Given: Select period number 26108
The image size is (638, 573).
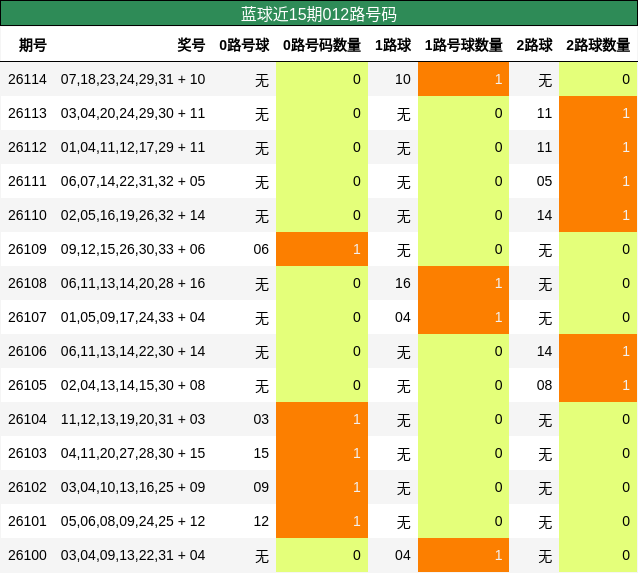Looking at the screenshot, I should [27, 283].
